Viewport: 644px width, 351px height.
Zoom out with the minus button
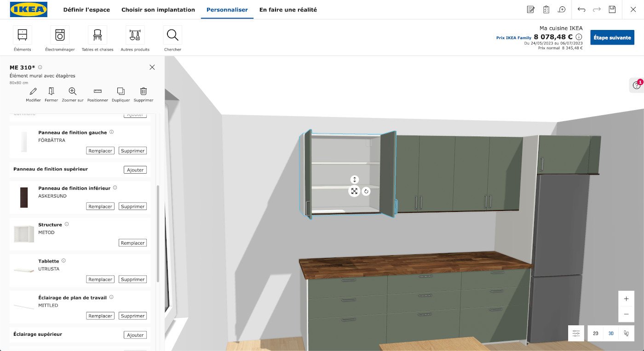pyautogui.click(x=626, y=314)
